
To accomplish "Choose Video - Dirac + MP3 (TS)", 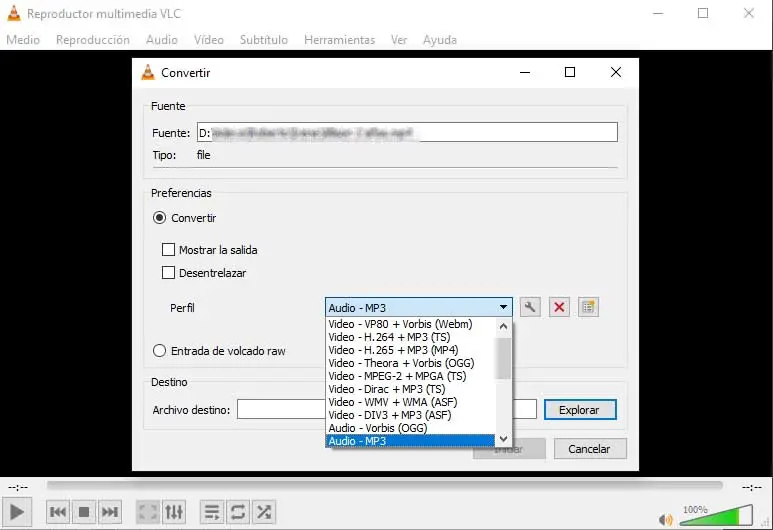I will pos(410,389).
